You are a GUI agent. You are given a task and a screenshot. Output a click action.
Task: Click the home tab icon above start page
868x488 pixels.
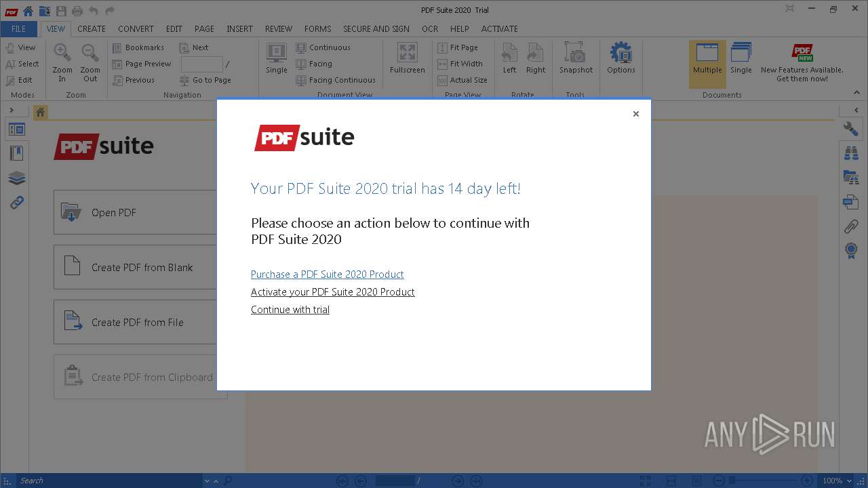(41, 113)
